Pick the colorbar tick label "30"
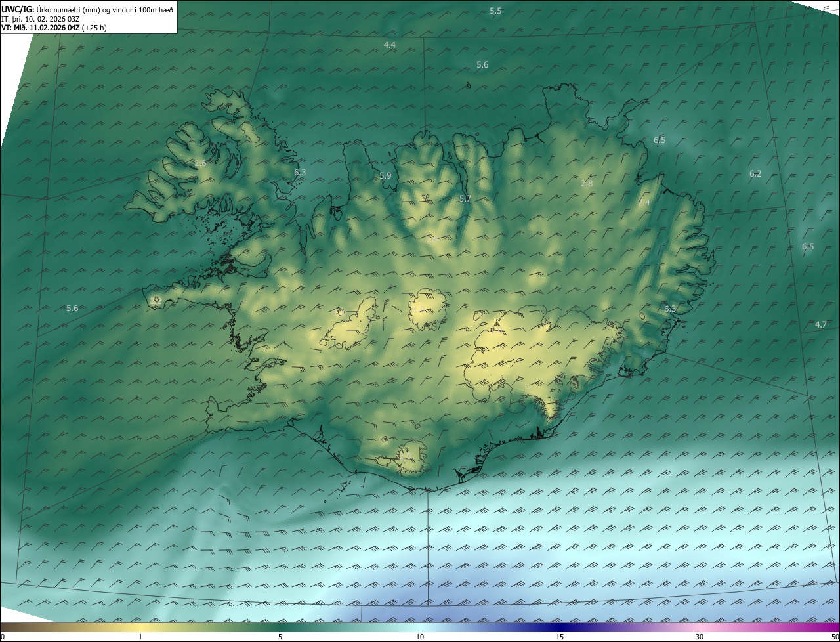The image size is (840, 642). click(x=700, y=637)
